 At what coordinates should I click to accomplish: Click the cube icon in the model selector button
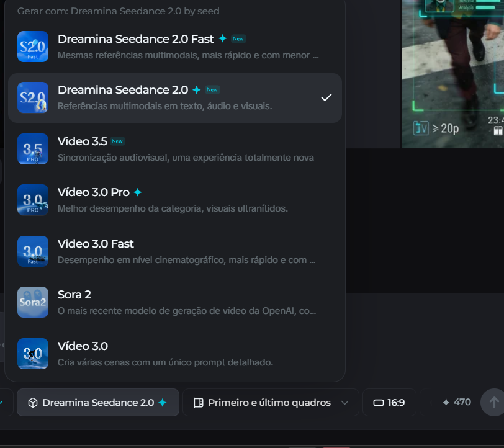[x=33, y=403]
